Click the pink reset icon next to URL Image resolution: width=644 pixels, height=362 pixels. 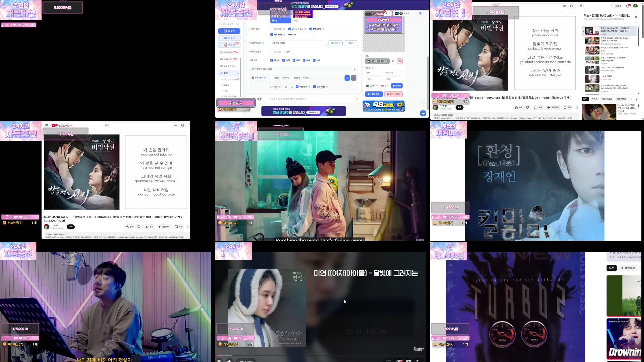point(400,61)
